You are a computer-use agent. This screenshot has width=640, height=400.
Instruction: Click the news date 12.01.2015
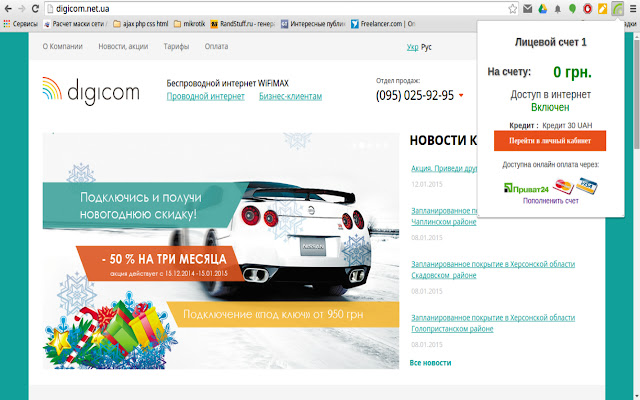(427, 184)
